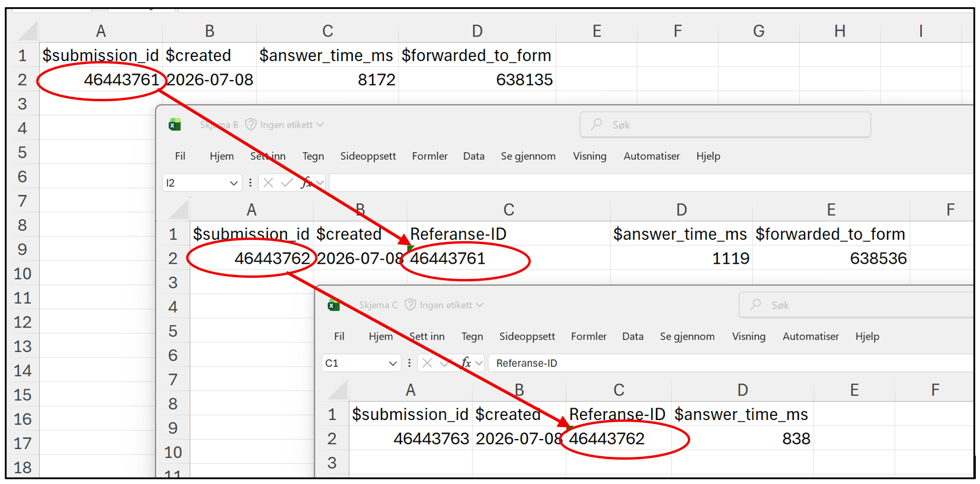Click fx insert function in Skjema C

click(466, 363)
